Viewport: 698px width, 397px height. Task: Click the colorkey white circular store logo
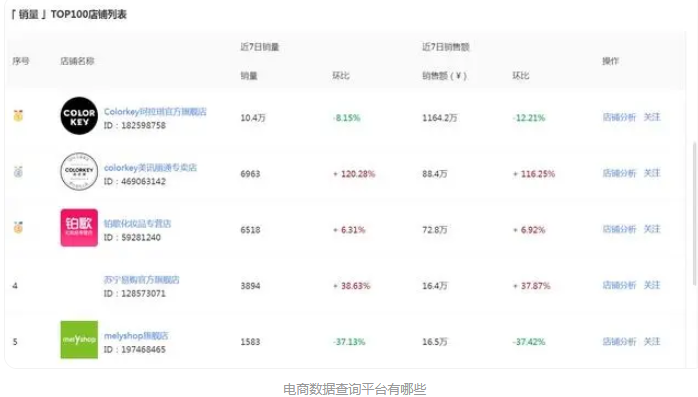point(79,171)
